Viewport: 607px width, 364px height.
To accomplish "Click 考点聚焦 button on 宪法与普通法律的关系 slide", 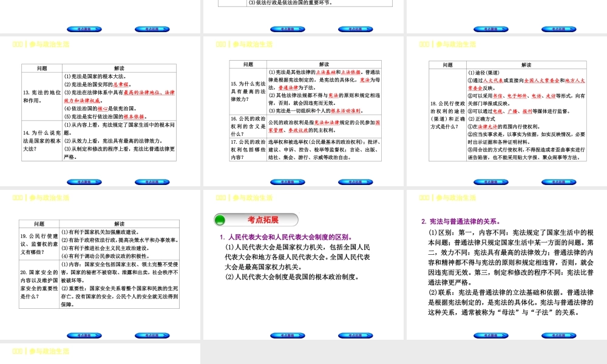I will [x=491, y=335].
